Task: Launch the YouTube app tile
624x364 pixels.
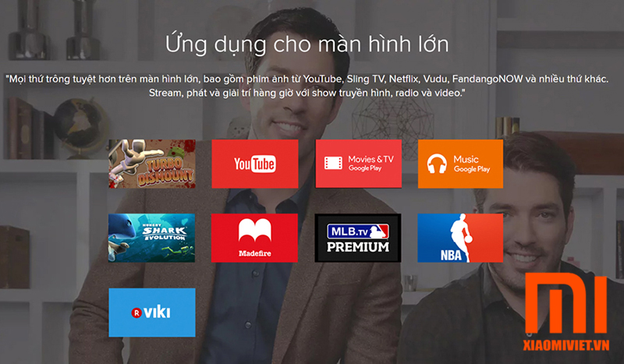Action: pos(255,164)
